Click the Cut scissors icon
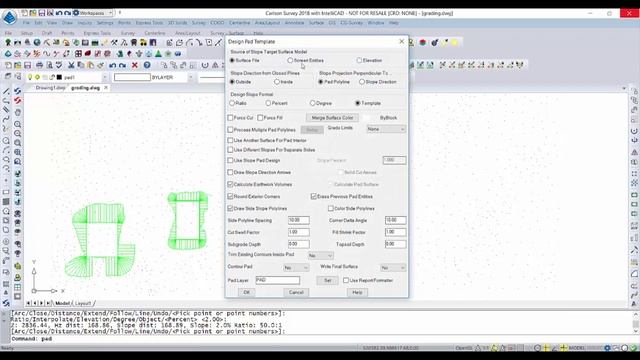Viewport: 640px width, 360px height. point(71,65)
